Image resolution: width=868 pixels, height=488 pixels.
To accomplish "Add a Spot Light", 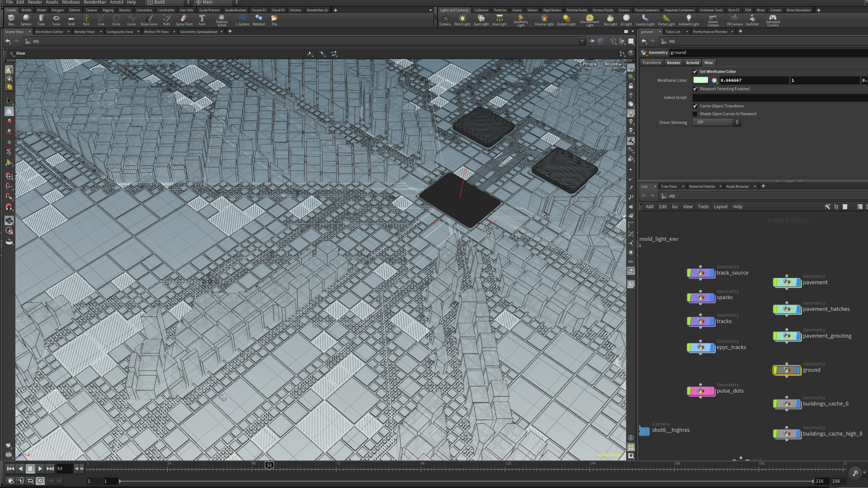I will click(481, 20).
